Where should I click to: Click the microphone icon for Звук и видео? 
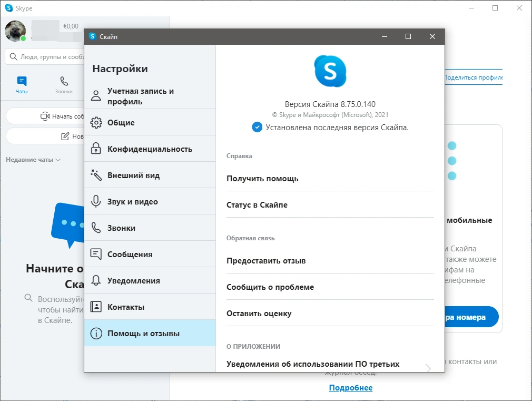click(x=96, y=201)
